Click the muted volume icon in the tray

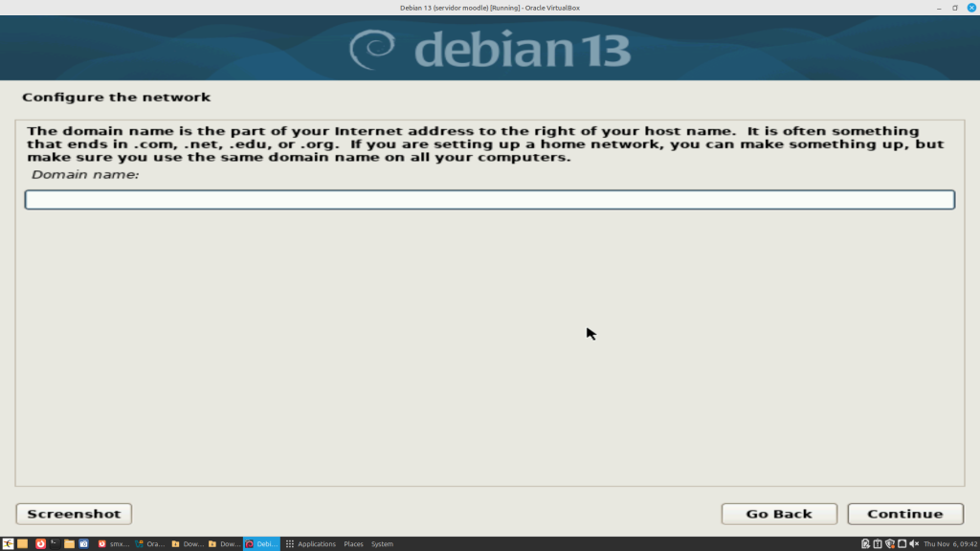click(x=912, y=543)
